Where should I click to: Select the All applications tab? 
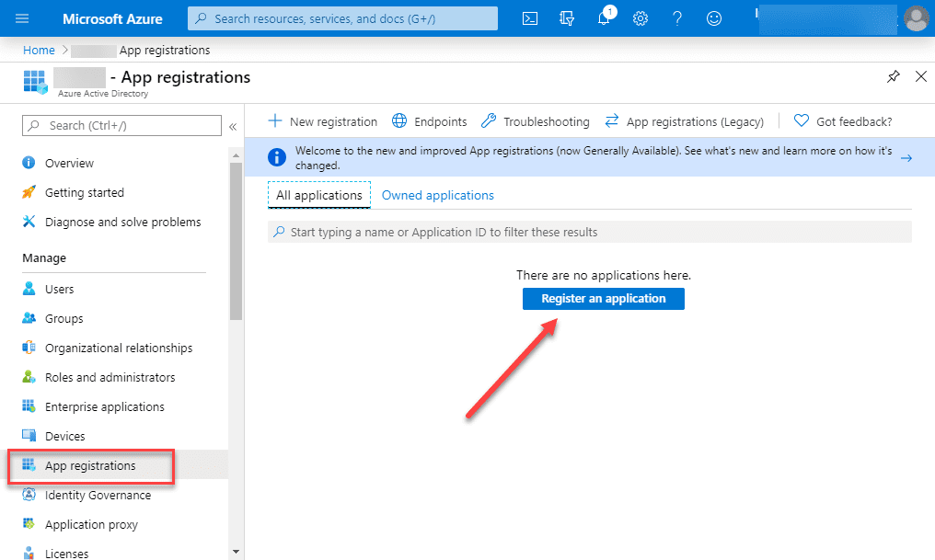point(319,195)
